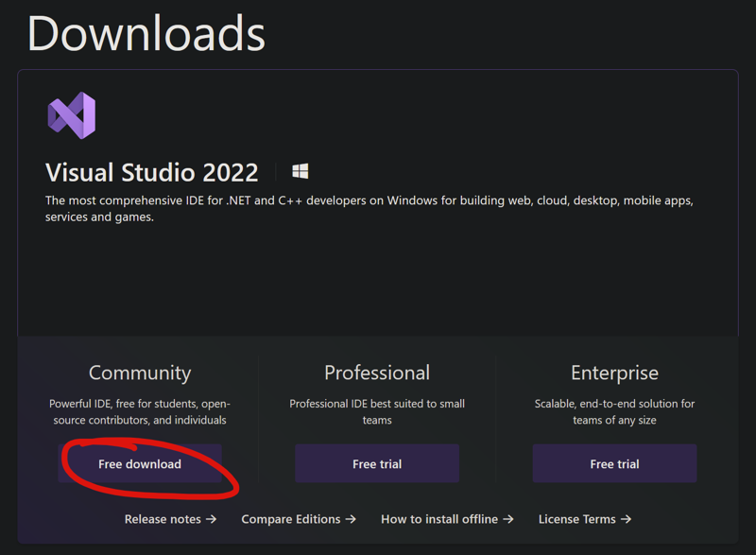Click the Downloads page heading

coord(146,33)
